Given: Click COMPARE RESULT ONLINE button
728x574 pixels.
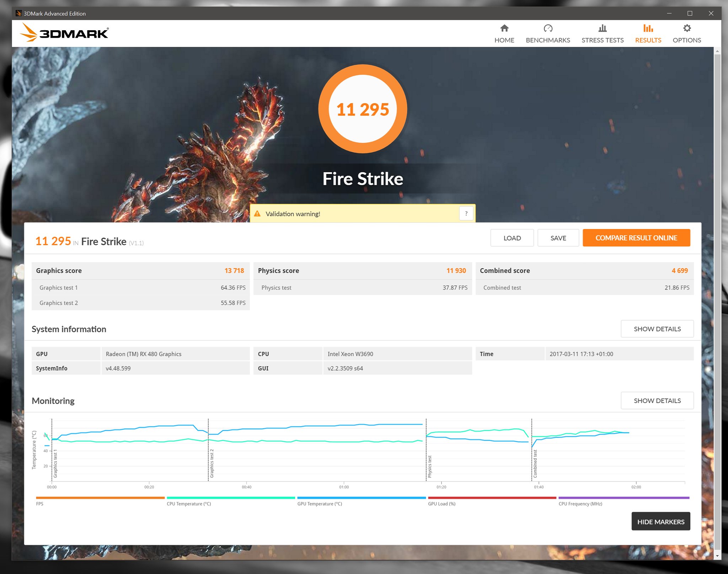Looking at the screenshot, I should click(x=636, y=238).
